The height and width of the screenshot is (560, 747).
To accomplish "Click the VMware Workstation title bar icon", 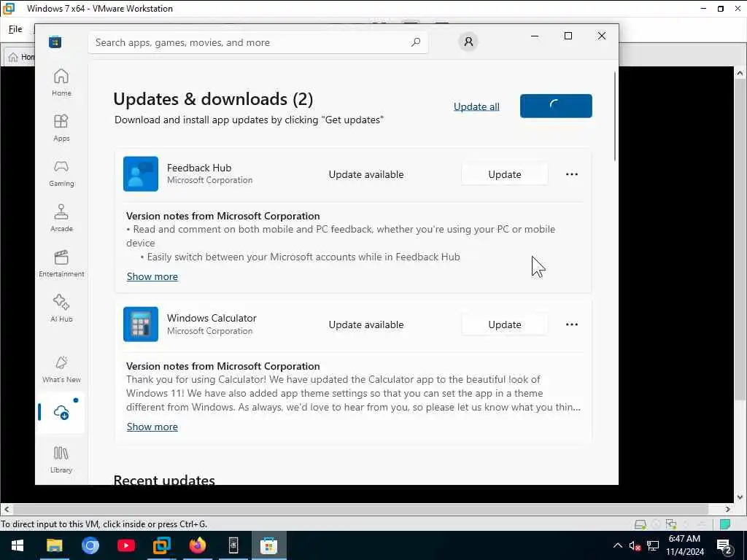I will [9, 8].
